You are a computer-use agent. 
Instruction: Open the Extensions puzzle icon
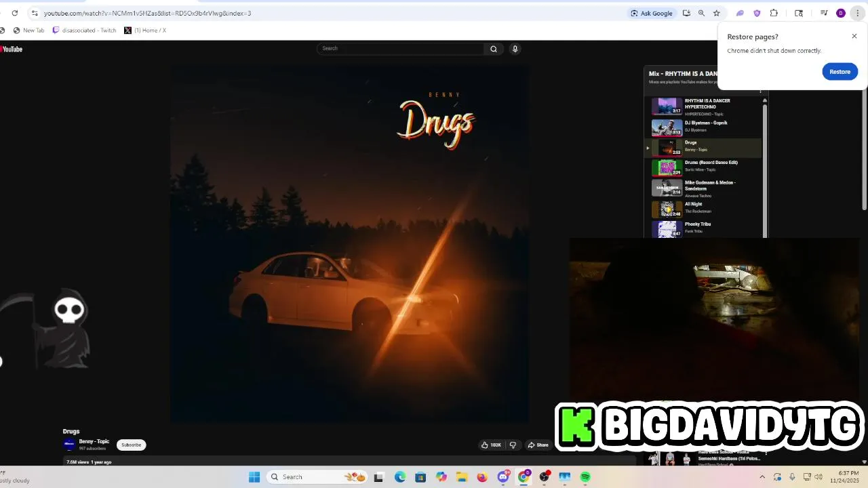click(x=774, y=13)
